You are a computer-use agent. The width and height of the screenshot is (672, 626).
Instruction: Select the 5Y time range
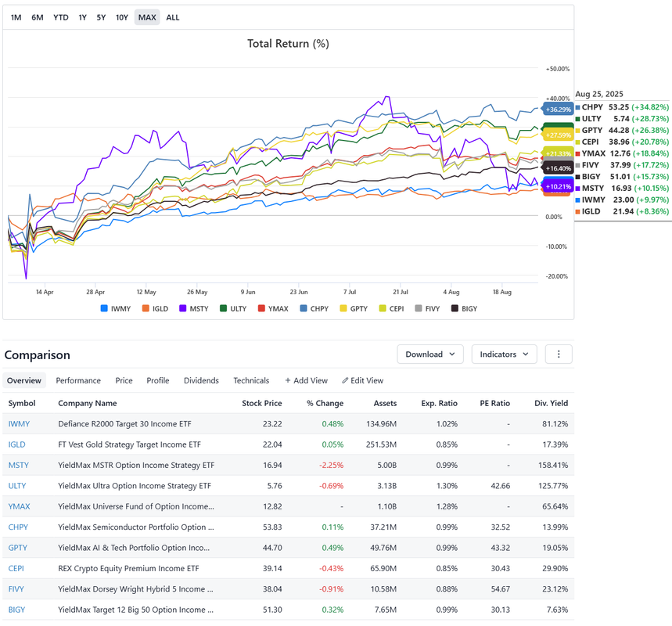(x=101, y=17)
